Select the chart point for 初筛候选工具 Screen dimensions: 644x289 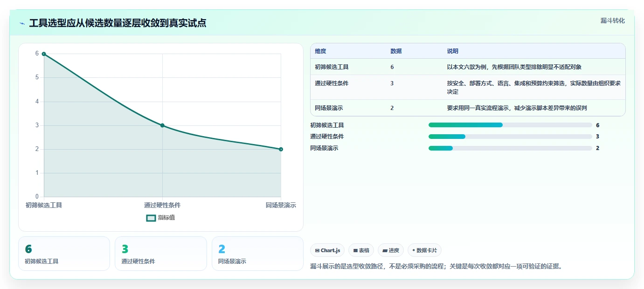click(44, 54)
